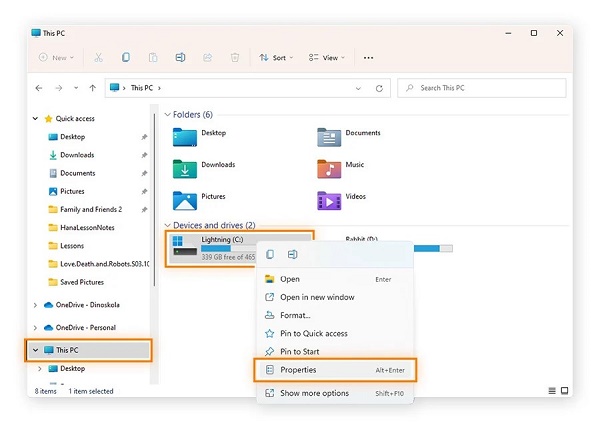This screenshot has width=600, height=427.
Task: Click the Up arrow navigation icon
Action: tap(92, 89)
